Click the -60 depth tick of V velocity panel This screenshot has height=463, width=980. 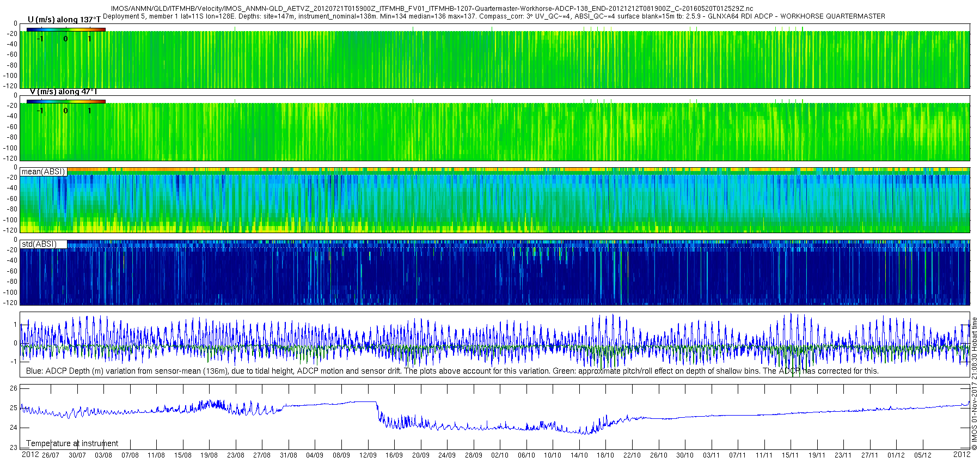click(11, 126)
